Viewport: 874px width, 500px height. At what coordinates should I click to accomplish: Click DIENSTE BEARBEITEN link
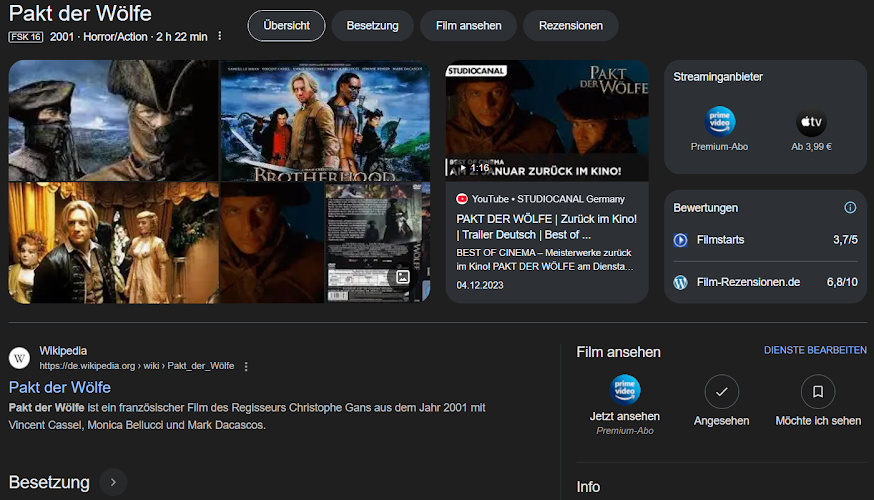coord(815,350)
